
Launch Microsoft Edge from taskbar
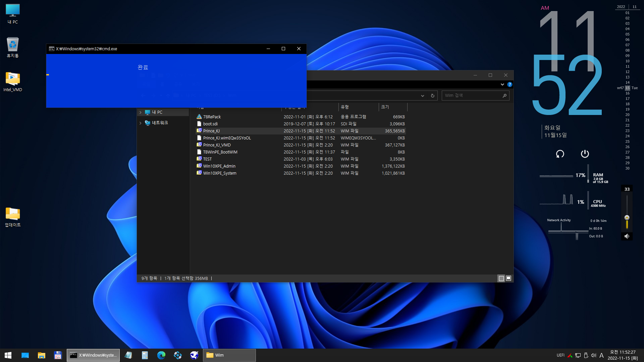161,355
